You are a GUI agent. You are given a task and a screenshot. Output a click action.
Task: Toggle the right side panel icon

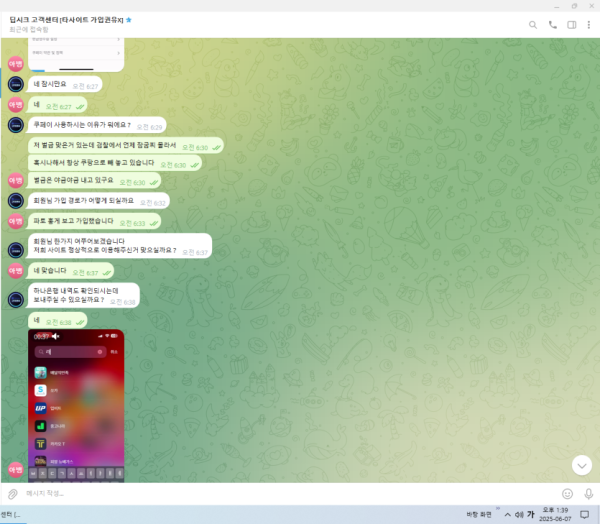coord(572,25)
